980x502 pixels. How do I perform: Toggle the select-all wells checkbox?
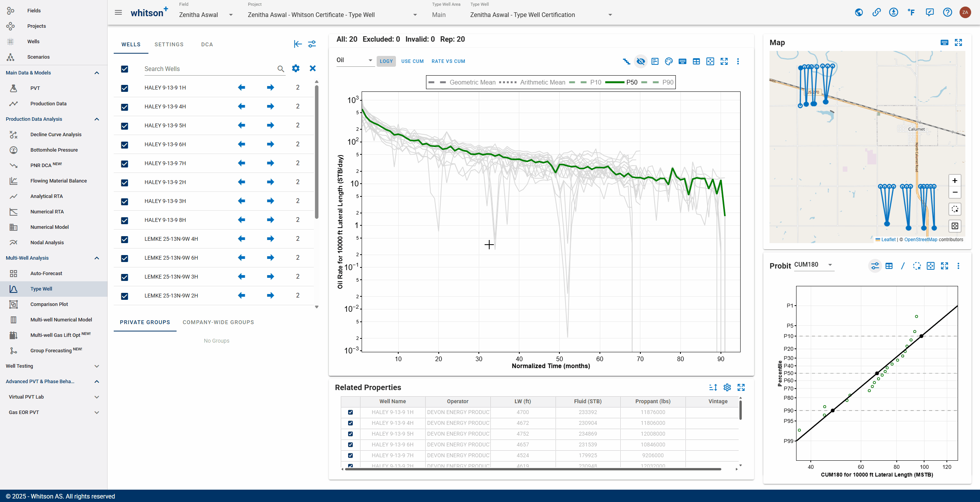click(125, 69)
